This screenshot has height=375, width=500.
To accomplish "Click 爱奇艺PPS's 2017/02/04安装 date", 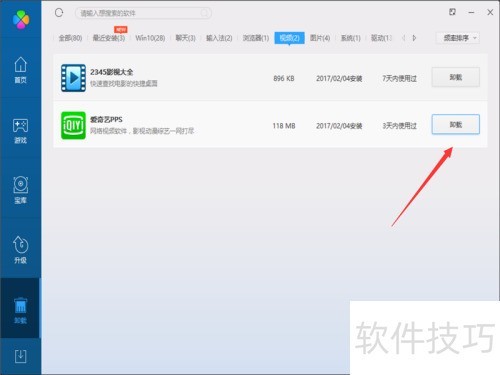I will [x=339, y=126].
